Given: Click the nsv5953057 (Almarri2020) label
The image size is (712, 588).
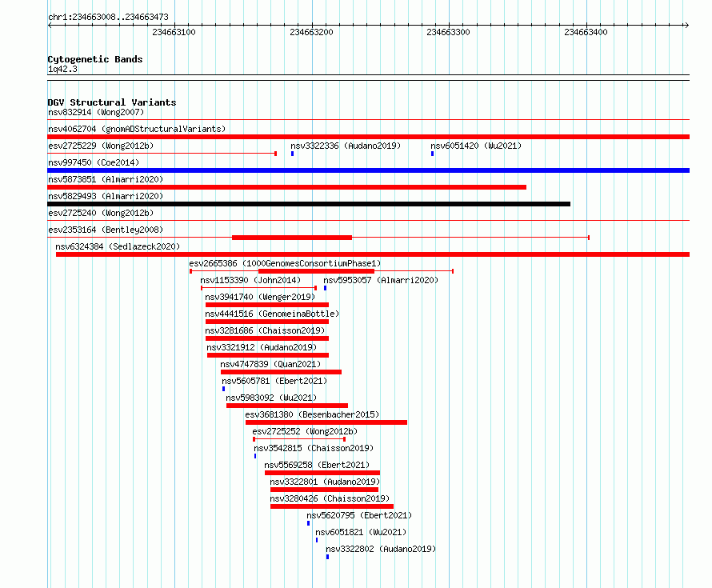Looking at the screenshot, I should click(381, 280).
